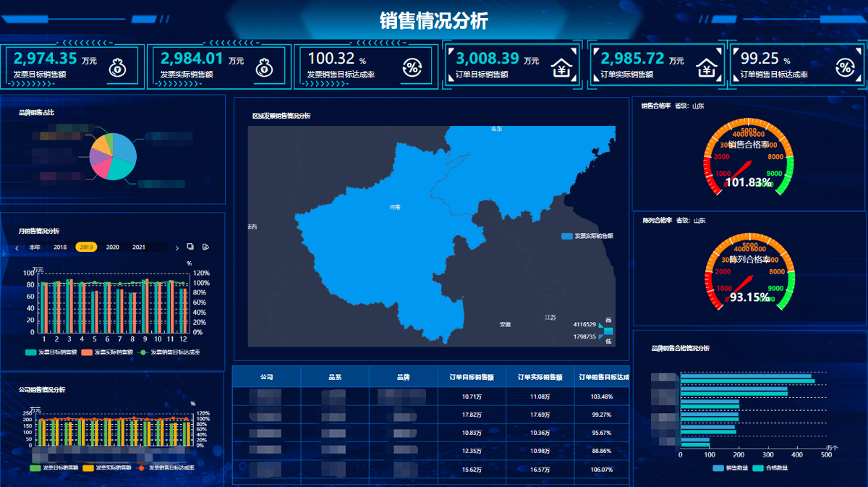Viewport: 868px width, 487px height.
Task: Select the 本年 tab
Action: [x=35, y=247]
